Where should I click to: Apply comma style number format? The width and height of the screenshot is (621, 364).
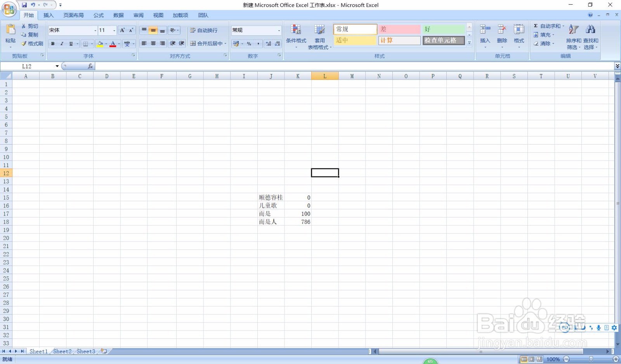(x=258, y=44)
